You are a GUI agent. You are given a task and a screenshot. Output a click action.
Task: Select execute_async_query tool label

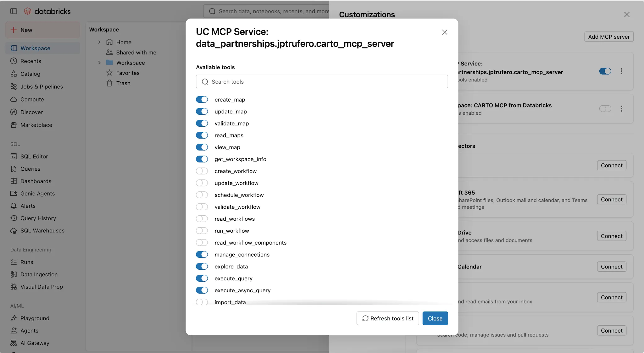pyautogui.click(x=242, y=290)
